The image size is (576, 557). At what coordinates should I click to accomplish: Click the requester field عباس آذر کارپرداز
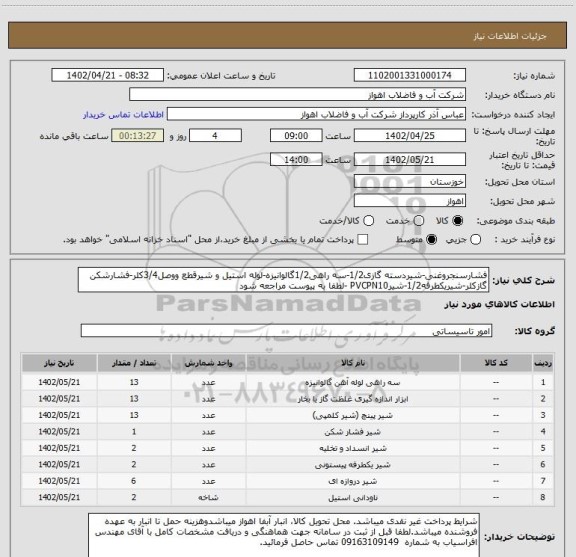(316, 114)
